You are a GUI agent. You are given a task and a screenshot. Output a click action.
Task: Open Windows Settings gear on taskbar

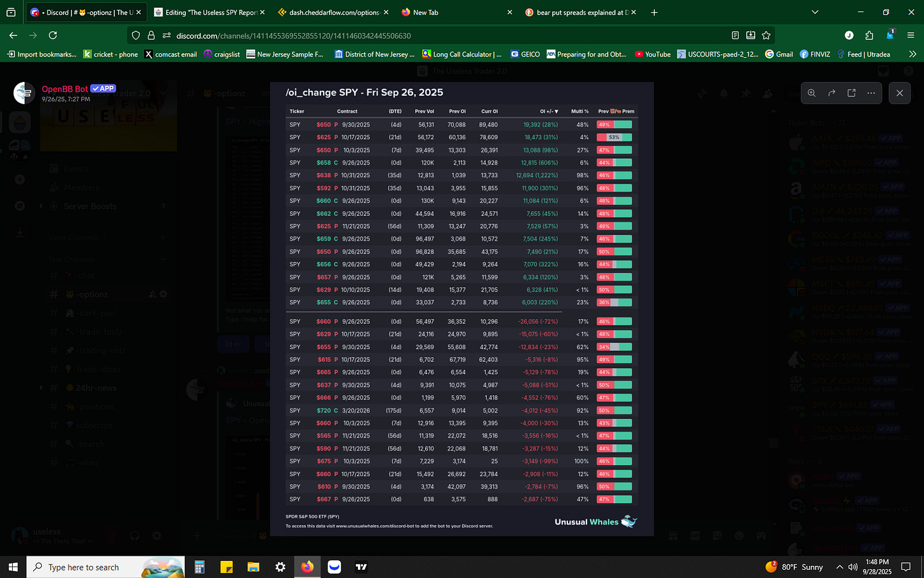click(280, 567)
